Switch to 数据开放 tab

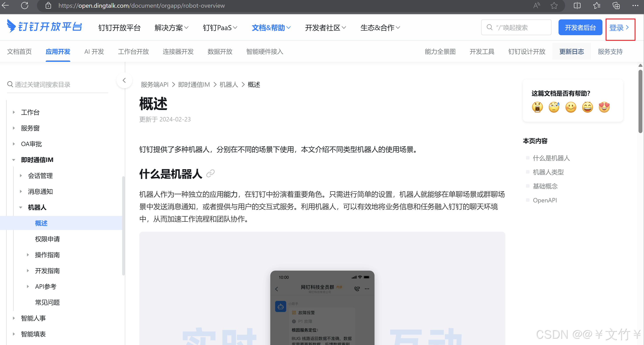coord(220,51)
